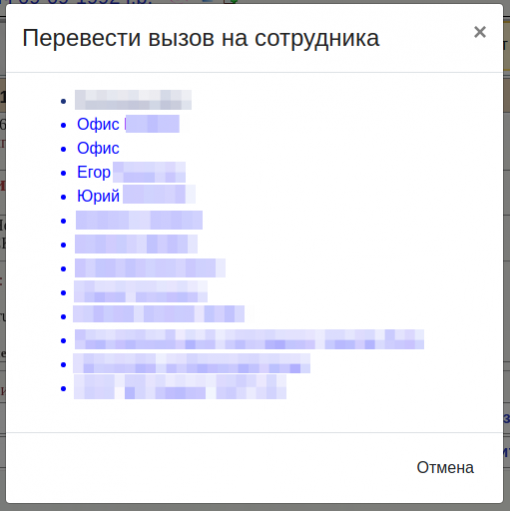The image size is (510, 511).
Task: Pick second blurred entry below Юрий
Action: pyautogui.click(x=136, y=244)
